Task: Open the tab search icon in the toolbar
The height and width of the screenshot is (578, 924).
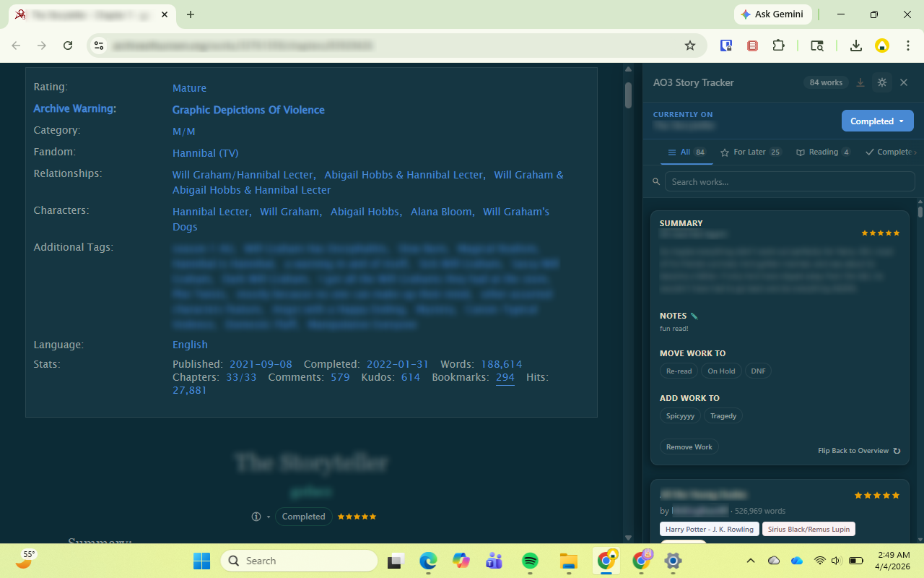Action: point(817,46)
